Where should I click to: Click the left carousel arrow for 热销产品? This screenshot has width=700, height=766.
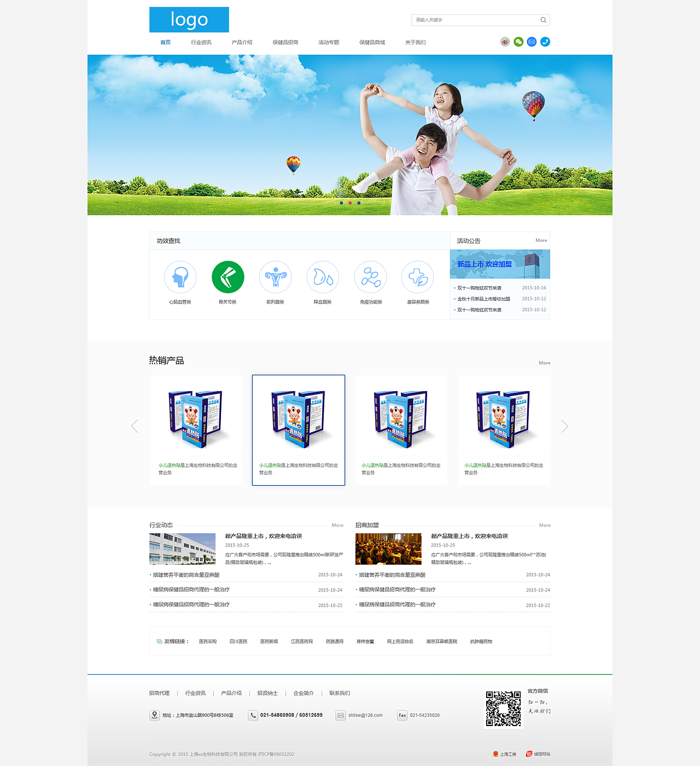coord(135,426)
